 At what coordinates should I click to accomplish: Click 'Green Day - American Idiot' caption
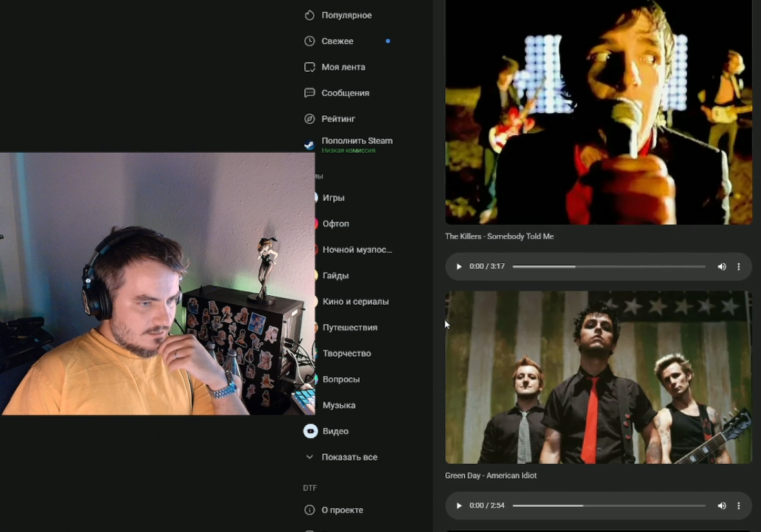[491, 476]
